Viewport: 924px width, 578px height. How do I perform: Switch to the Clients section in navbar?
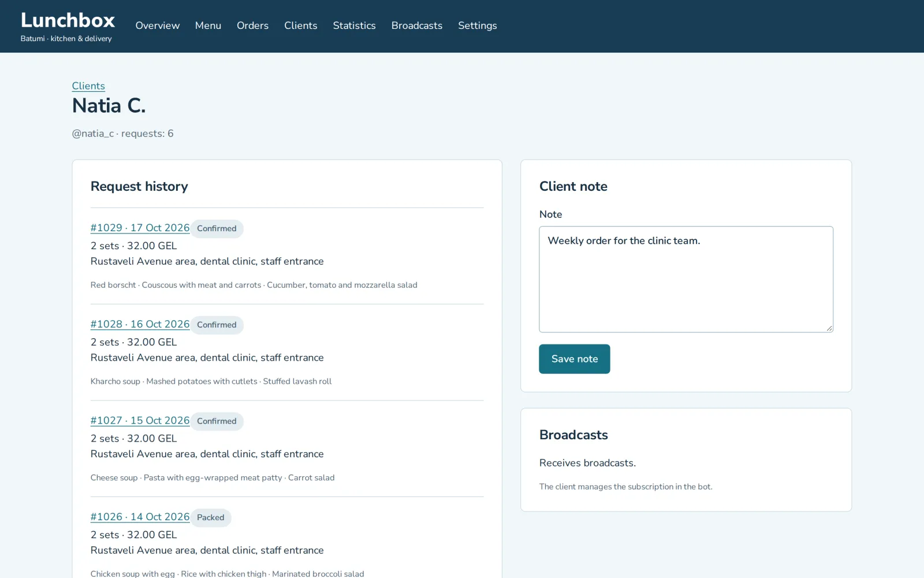pyautogui.click(x=300, y=25)
